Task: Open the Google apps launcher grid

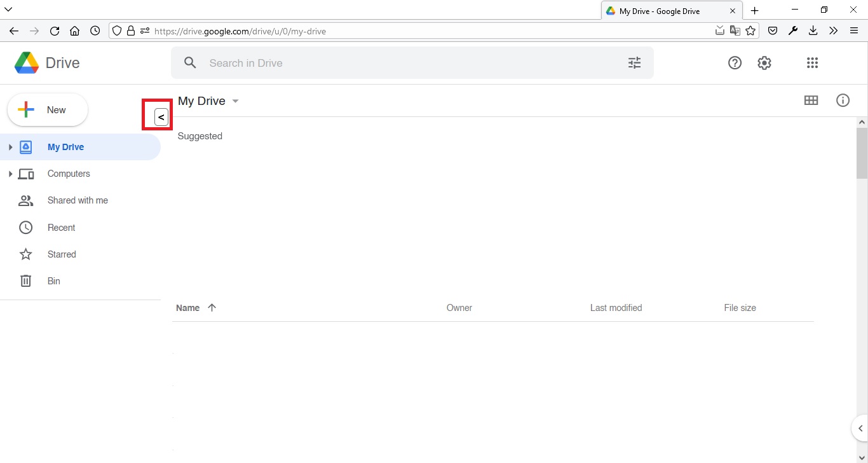Action: click(811, 62)
